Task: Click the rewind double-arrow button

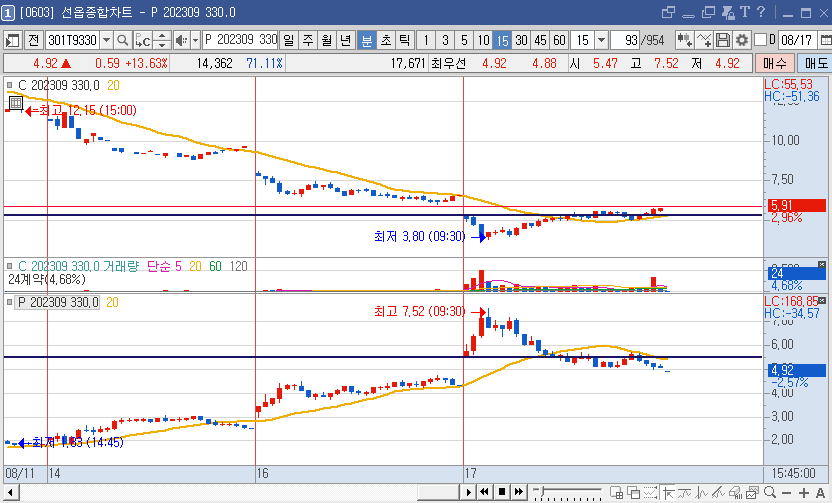Action: coord(484,492)
